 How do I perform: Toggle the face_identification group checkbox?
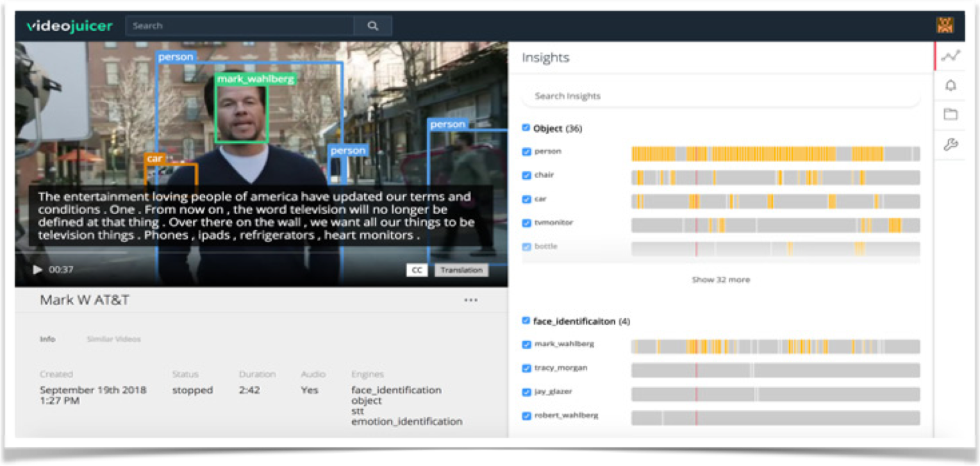pos(526,320)
